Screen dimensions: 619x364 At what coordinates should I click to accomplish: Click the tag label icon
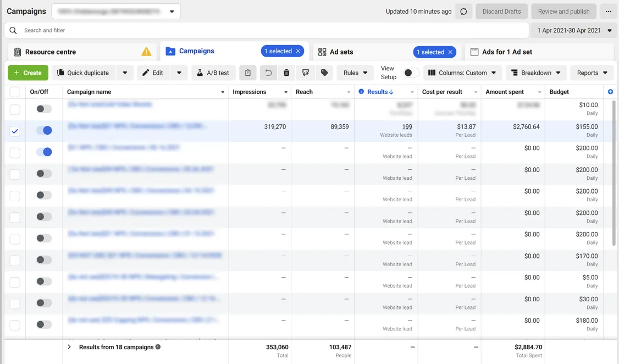click(324, 73)
